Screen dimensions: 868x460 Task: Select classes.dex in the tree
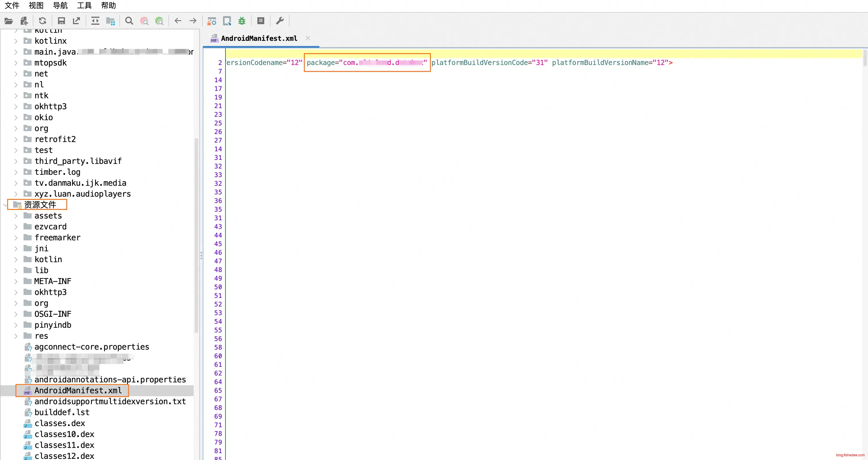pos(60,423)
